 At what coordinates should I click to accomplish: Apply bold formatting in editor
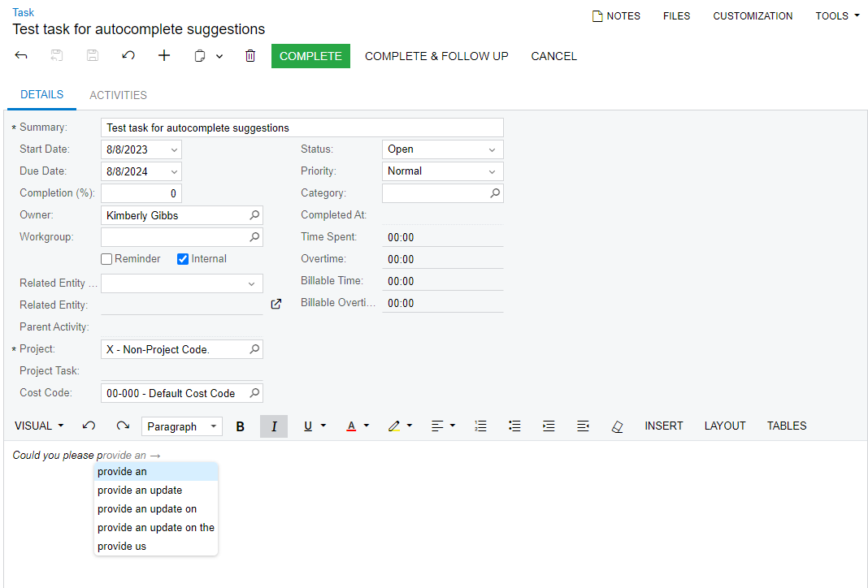(x=240, y=426)
